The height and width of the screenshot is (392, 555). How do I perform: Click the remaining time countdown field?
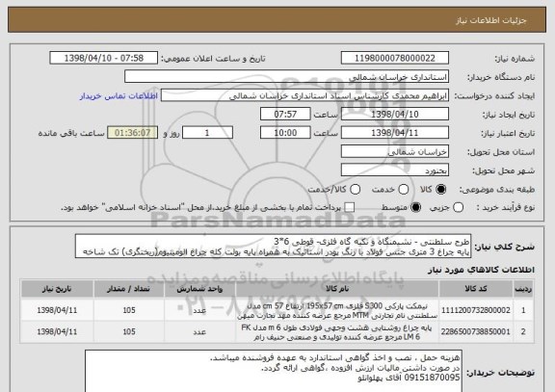[x=132, y=133]
